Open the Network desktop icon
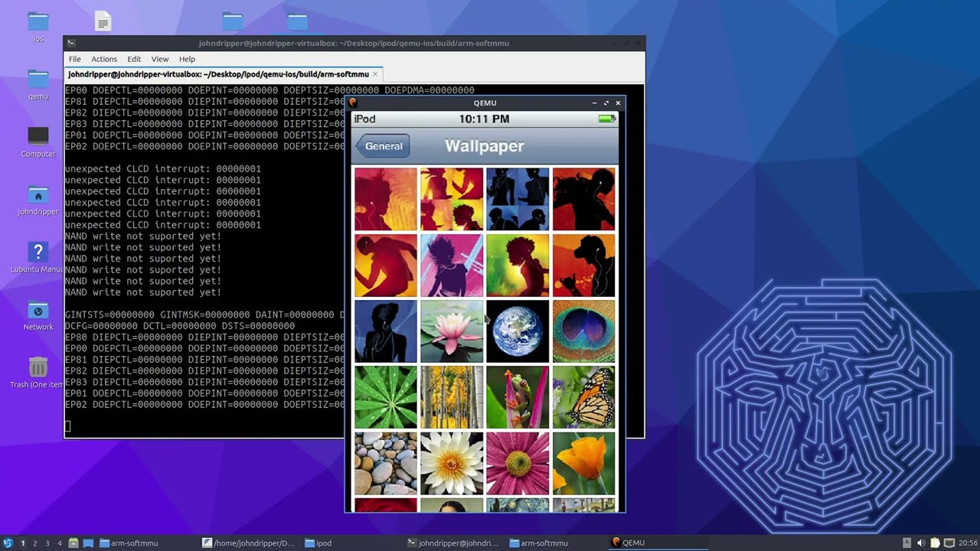This screenshot has height=551, width=980. [x=38, y=315]
